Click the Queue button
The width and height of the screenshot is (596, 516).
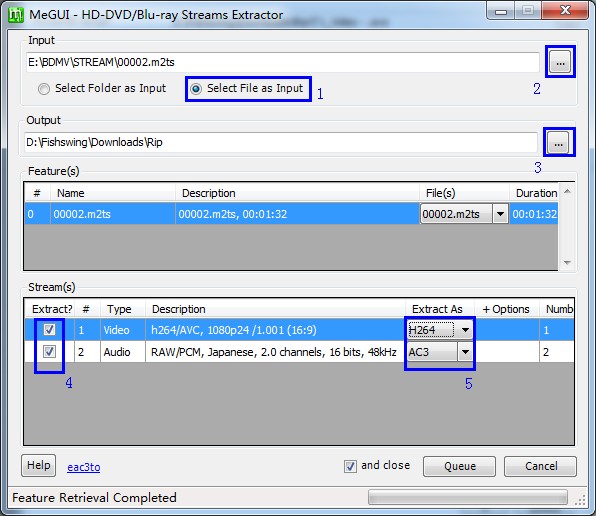pyautogui.click(x=459, y=466)
